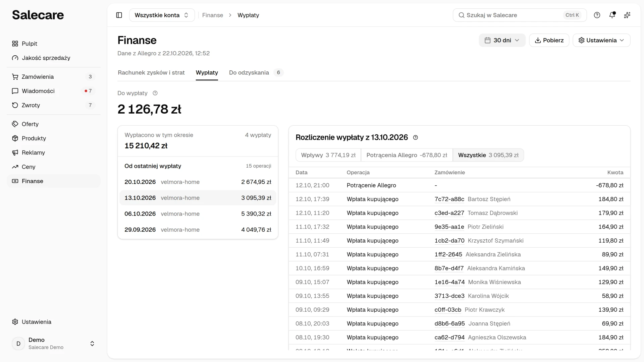The height and width of the screenshot is (362, 644).
Task: Click info icon next to Do wypłaty
Action: point(155,93)
